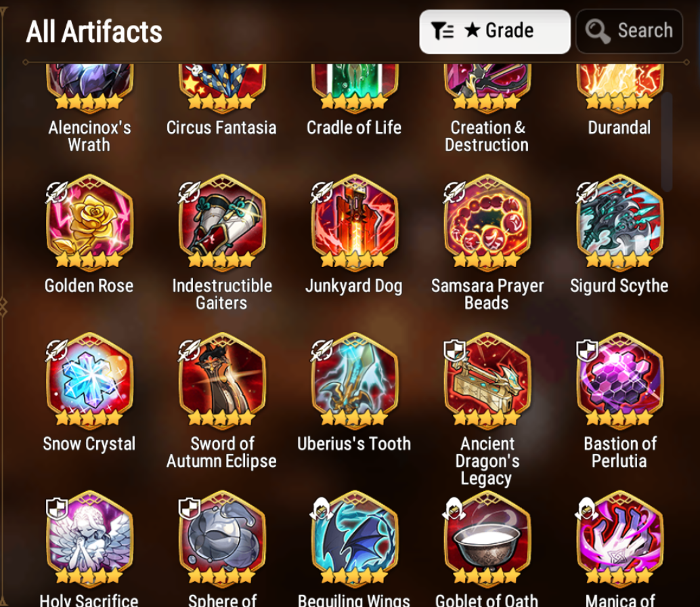Choose the Junkyard Dog artifact icon
This screenshot has width=700, height=607.
[354, 222]
